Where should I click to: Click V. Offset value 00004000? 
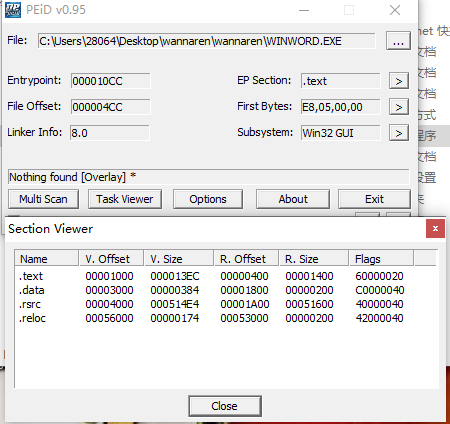pyautogui.click(x=109, y=304)
